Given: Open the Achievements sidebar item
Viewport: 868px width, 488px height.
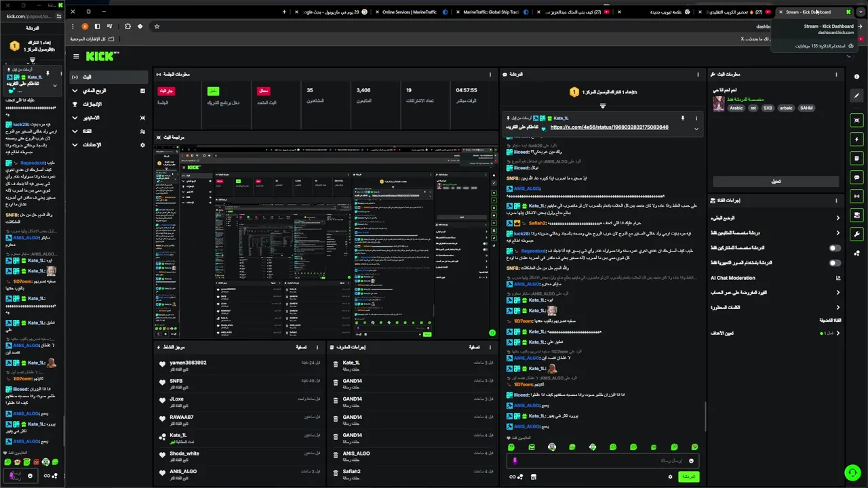Looking at the screenshot, I should tap(108, 104).
